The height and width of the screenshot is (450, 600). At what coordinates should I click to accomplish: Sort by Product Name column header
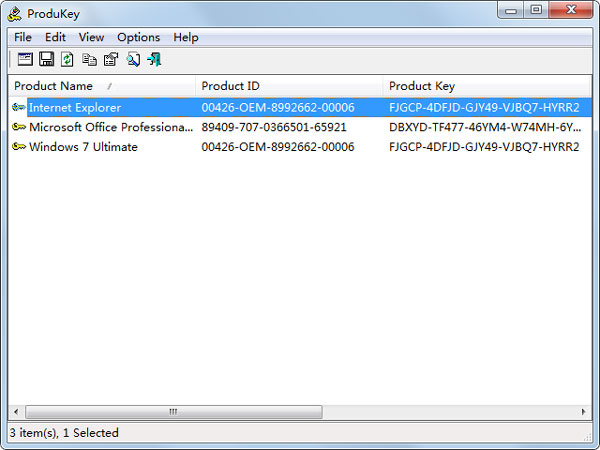[x=102, y=86]
